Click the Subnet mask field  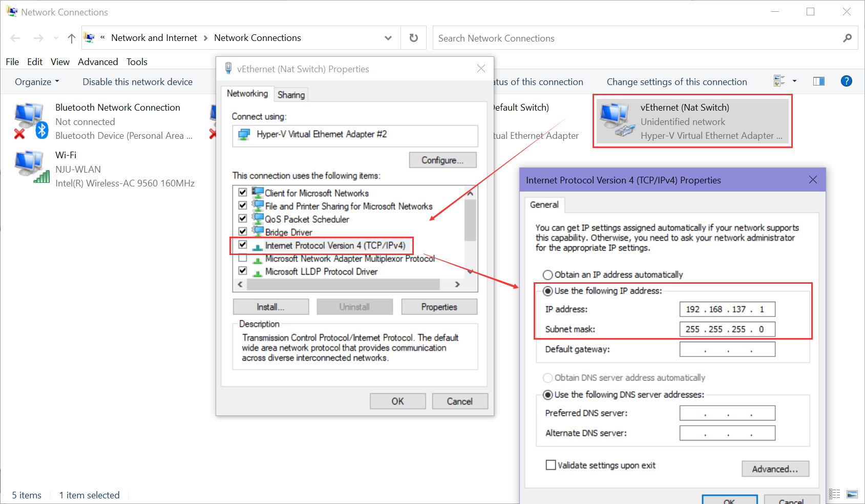coord(727,329)
